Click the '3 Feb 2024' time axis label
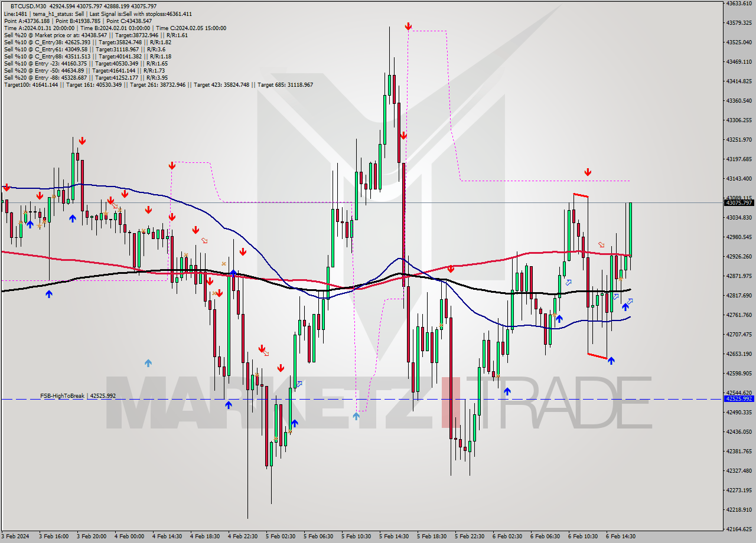Image resolution: width=756 pixels, height=543 pixels. 14,537
